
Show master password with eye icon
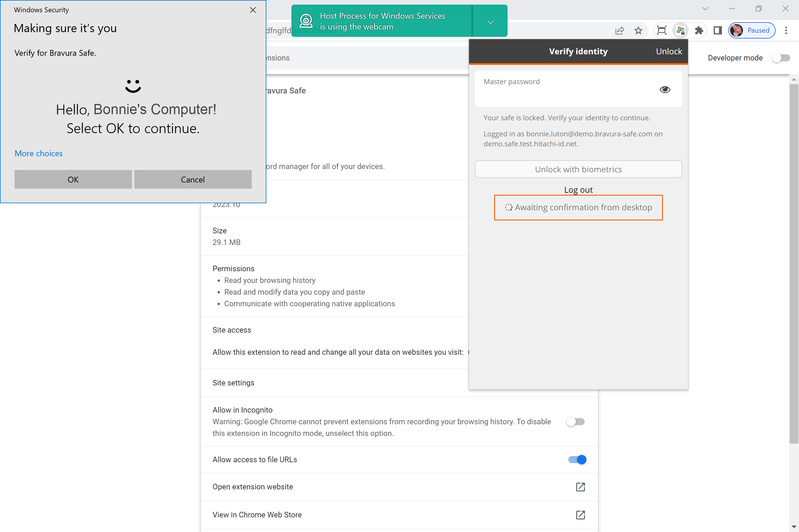(x=665, y=90)
